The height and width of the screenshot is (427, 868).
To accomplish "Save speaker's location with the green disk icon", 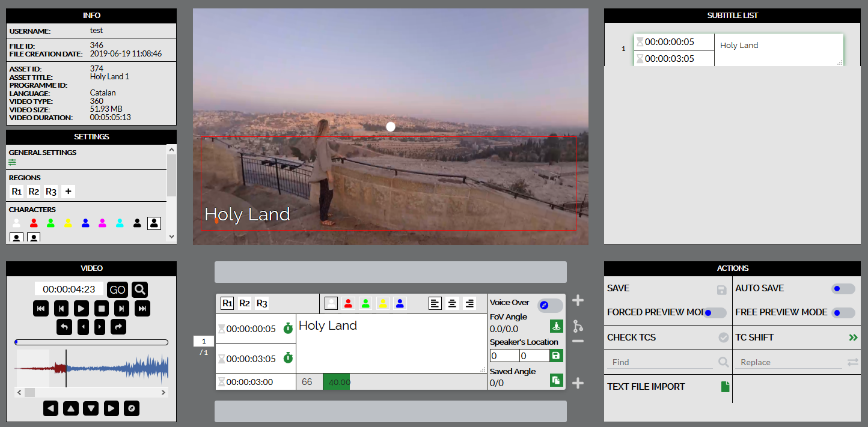I will click(x=557, y=356).
